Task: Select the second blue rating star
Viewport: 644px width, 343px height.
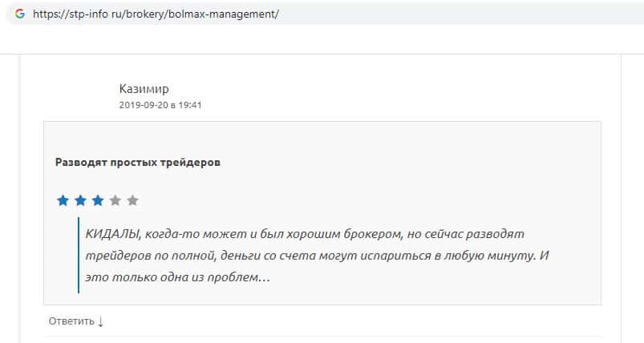Action: [80, 200]
